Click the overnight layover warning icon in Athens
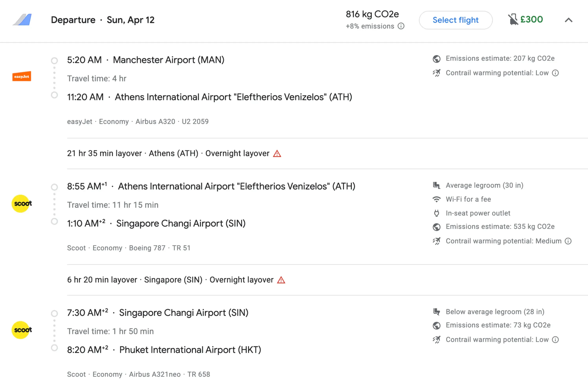Image resolution: width=588 pixels, height=387 pixels. point(277,154)
